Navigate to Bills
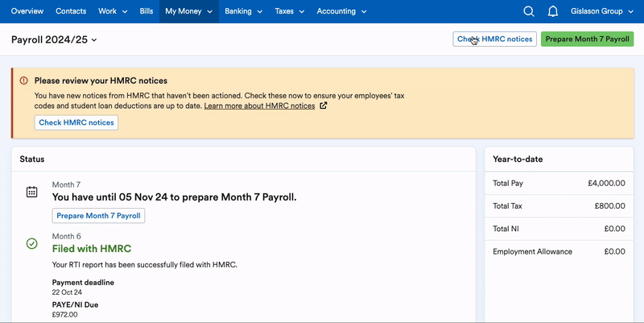 [147, 11]
